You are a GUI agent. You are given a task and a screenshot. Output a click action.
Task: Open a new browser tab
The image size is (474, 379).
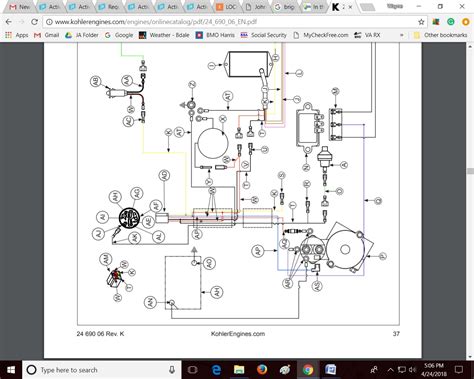coord(367,7)
